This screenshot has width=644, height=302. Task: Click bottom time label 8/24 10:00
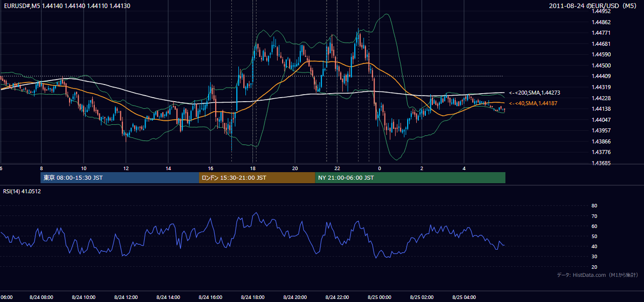click(84, 297)
